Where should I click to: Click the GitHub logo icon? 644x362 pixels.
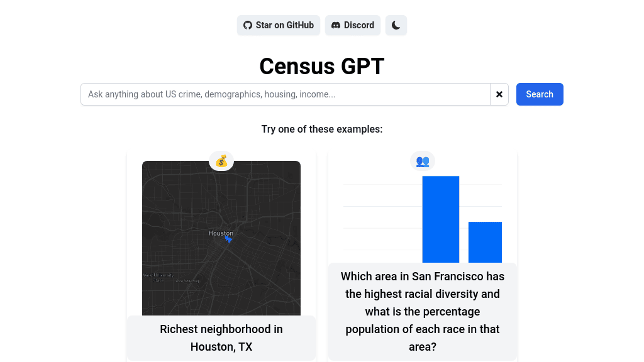coord(247,25)
